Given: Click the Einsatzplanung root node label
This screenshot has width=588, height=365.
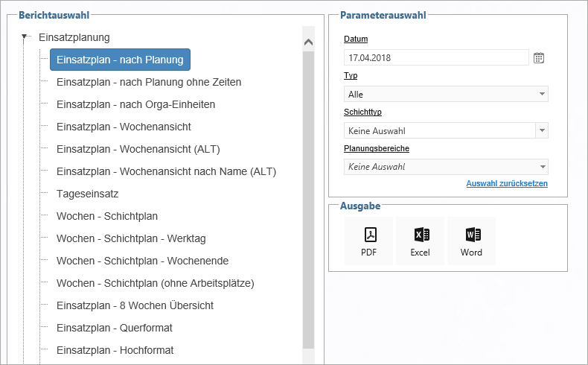Looking at the screenshot, I should (x=74, y=37).
